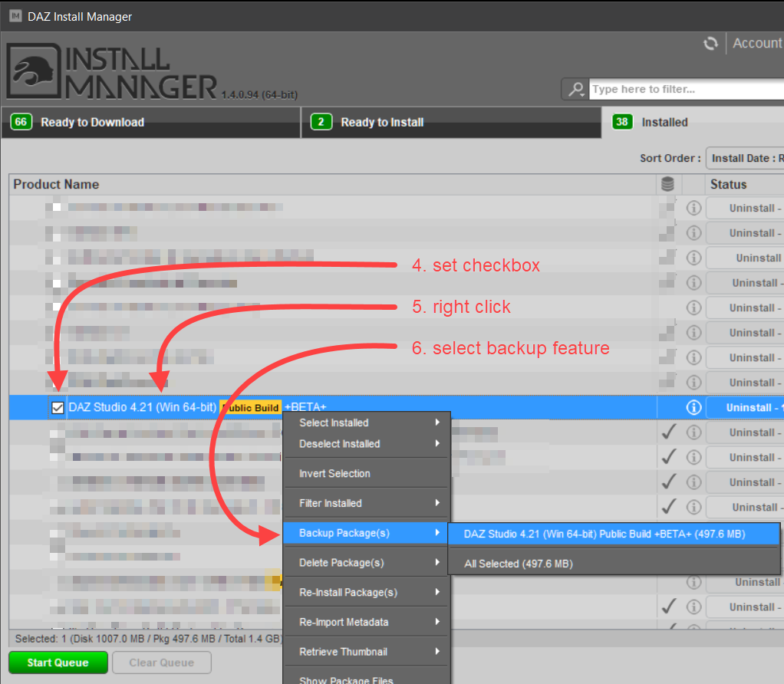Screen dimensions: 784x684
Task: Switch to the Ready to Download tab
Action: pos(151,123)
